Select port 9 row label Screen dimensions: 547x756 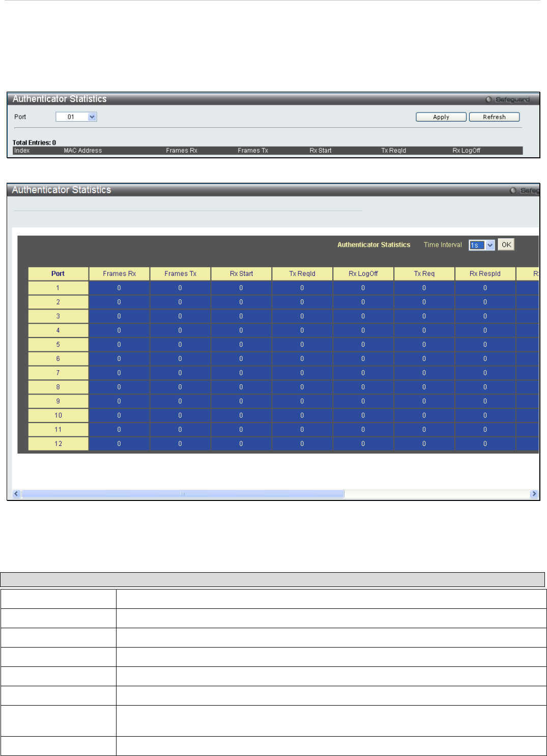point(58,402)
